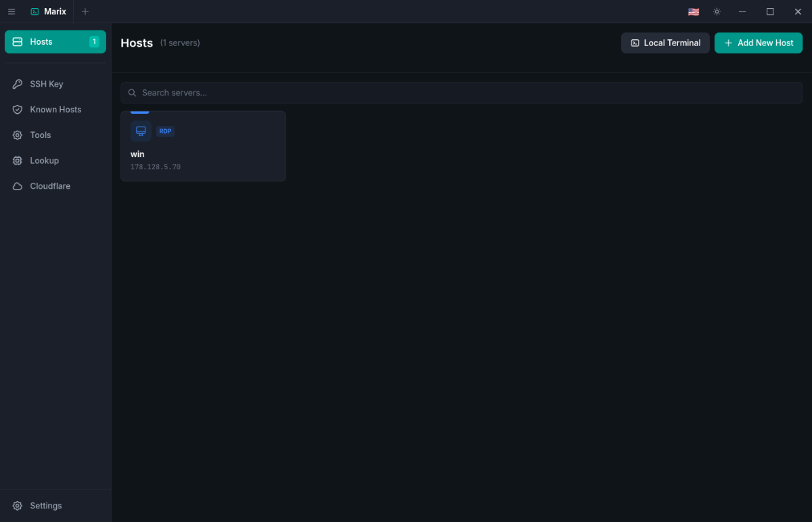Click the host count badge beside Hosts
The height and width of the screenshot is (522, 812).
[x=94, y=42]
